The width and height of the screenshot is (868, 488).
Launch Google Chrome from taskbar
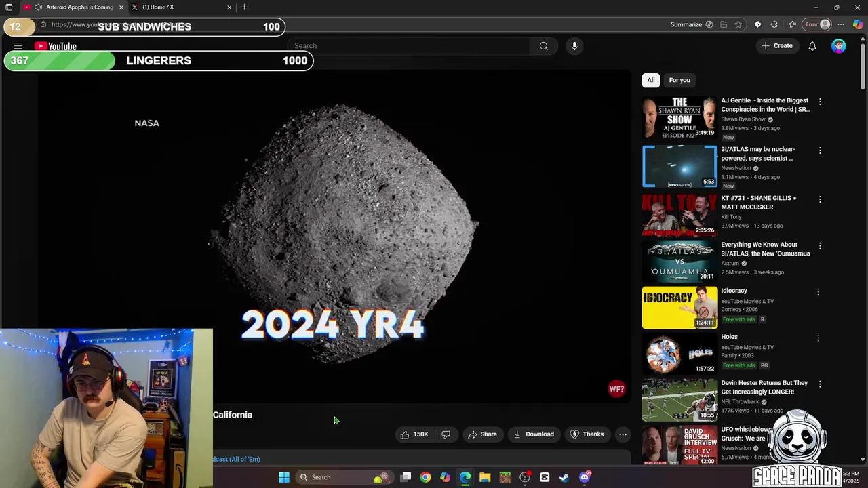tap(425, 477)
